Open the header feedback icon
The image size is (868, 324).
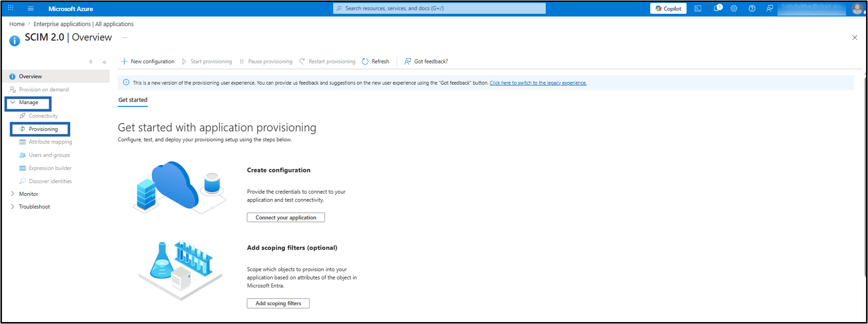click(x=769, y=8)
